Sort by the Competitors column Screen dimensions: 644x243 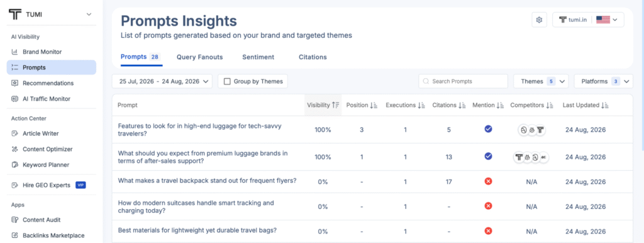coord(531,105)
